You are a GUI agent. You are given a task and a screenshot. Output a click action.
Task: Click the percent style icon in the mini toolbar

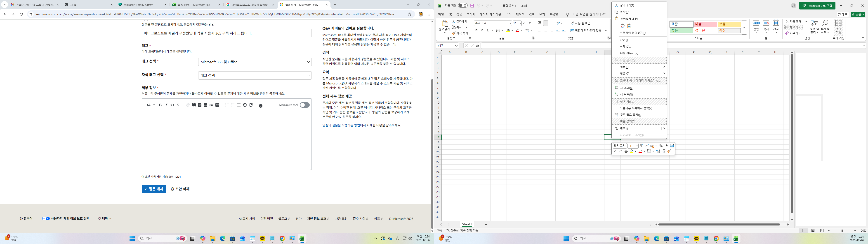point(661,146)
